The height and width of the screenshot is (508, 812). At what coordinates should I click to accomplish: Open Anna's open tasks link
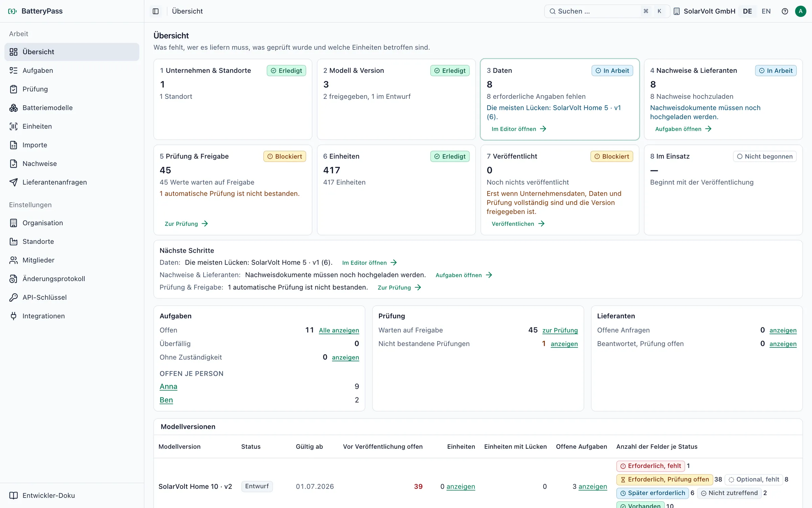(168, 386)
